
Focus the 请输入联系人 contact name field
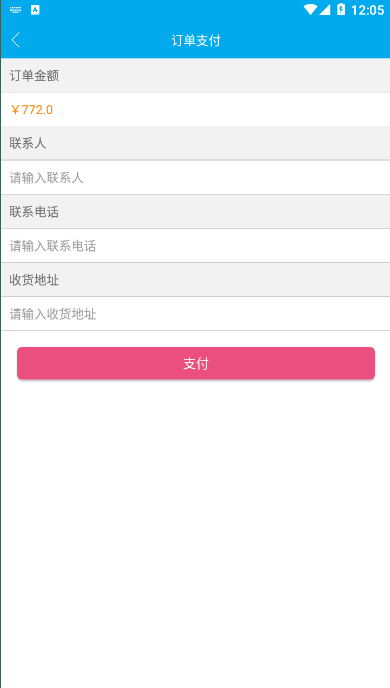pos(196,178)
